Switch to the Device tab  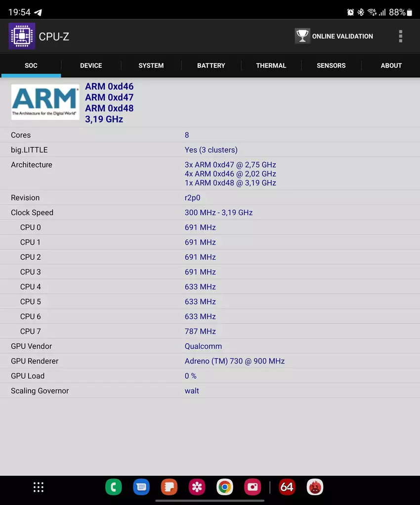(91, 65)
